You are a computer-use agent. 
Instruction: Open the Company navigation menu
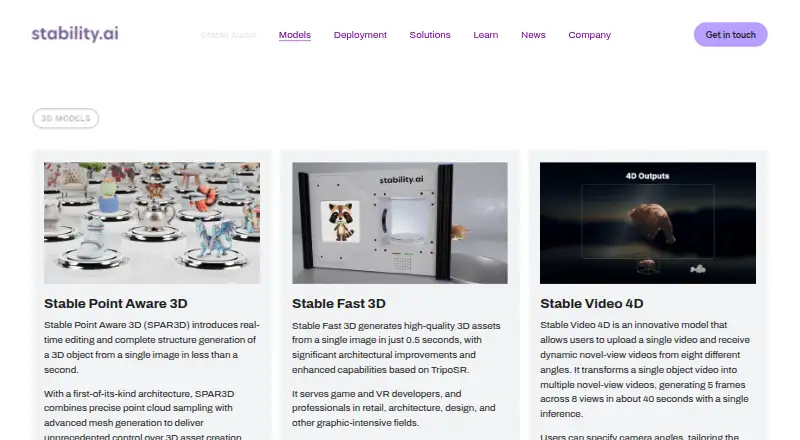pyautogui.click(x=589, y=35)
